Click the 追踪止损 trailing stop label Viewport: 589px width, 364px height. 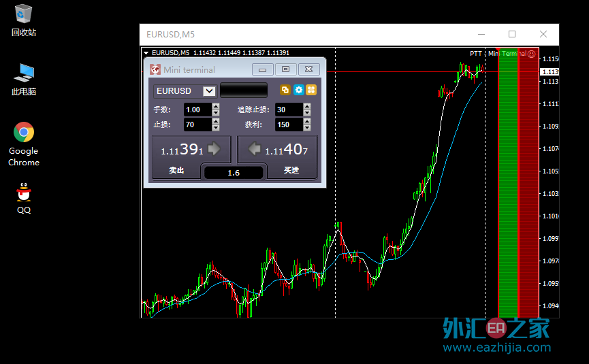(x=253, y=110)
